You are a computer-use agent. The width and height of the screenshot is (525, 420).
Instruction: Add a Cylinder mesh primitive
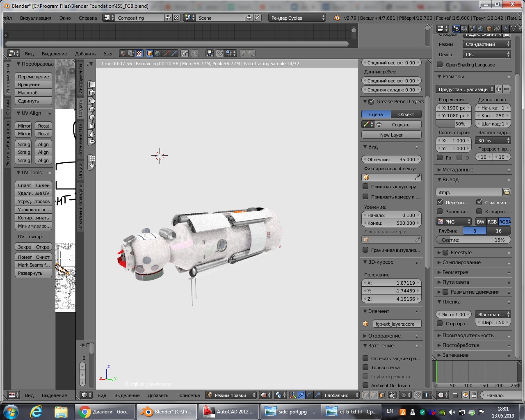[92, 126]
